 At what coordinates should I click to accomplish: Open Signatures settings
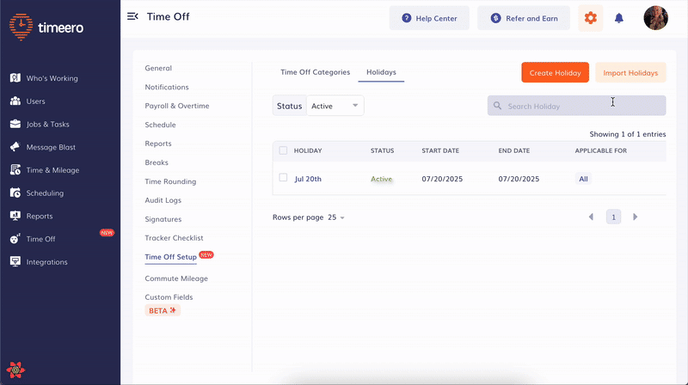click(x=163, y=219)
